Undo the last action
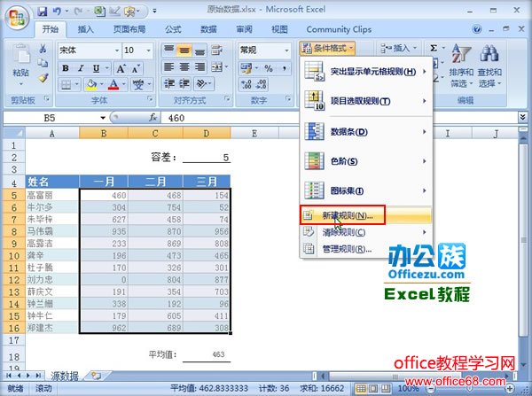The width and height of the screenshot is (532, 396). [x=57, y=12]
